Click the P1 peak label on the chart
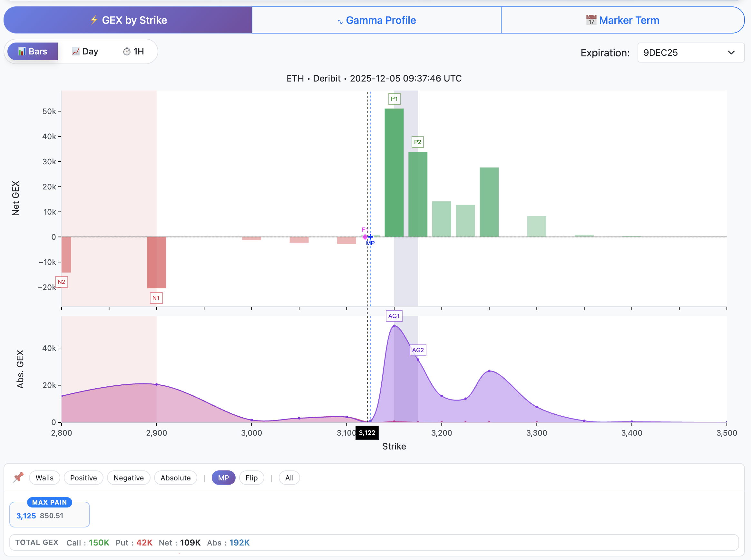Screen dimensions: 751x560 [394, 99]
